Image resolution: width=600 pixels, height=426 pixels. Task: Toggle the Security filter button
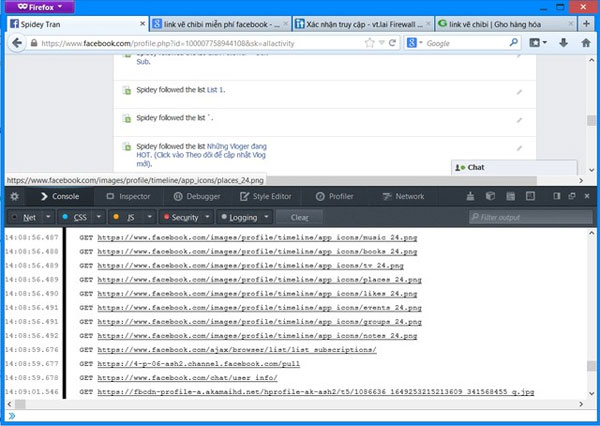tap(181, 217)
